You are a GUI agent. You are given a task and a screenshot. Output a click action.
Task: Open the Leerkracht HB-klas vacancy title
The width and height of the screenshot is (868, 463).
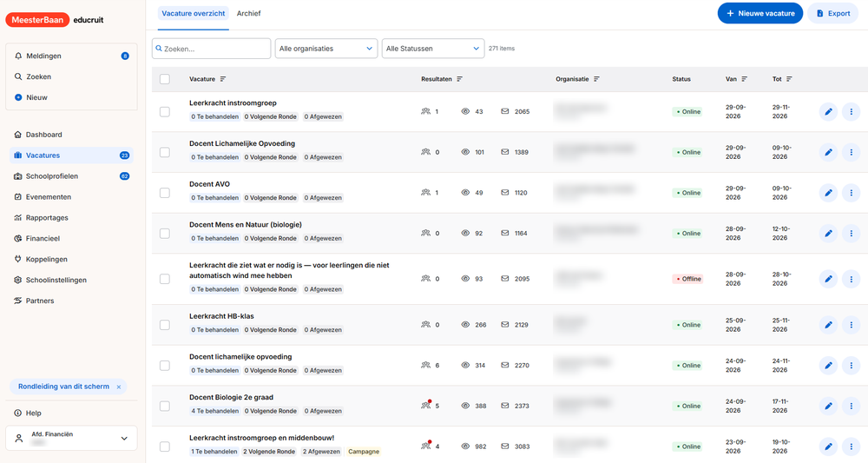[221, 316]
